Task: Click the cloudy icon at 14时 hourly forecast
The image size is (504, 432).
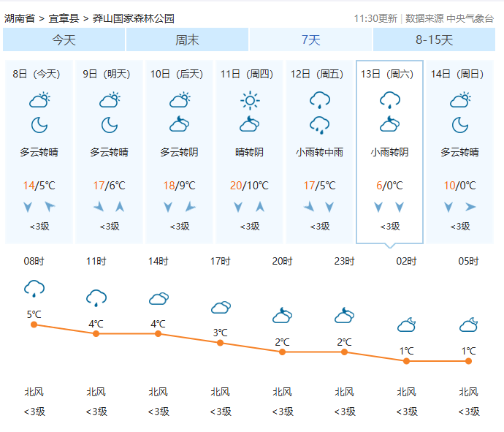Action: 159,298
